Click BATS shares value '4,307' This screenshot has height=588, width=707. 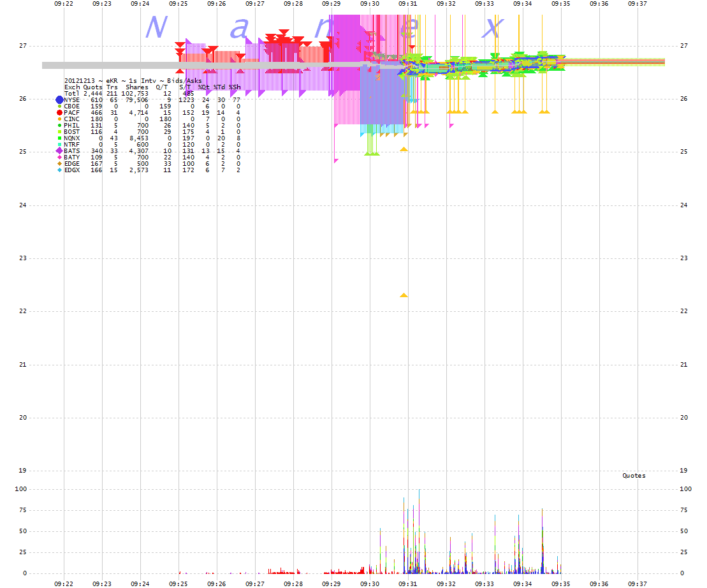(139, 151)
